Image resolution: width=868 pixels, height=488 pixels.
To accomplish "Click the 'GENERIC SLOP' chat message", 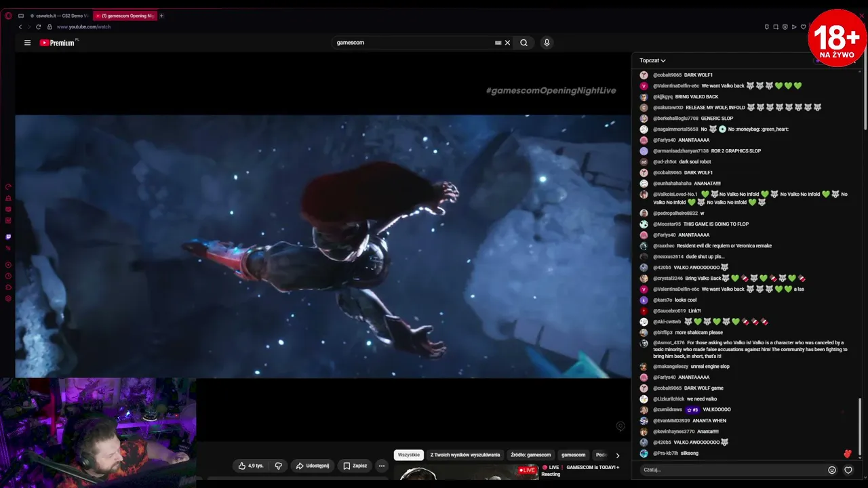I will (x=717, y=119).
